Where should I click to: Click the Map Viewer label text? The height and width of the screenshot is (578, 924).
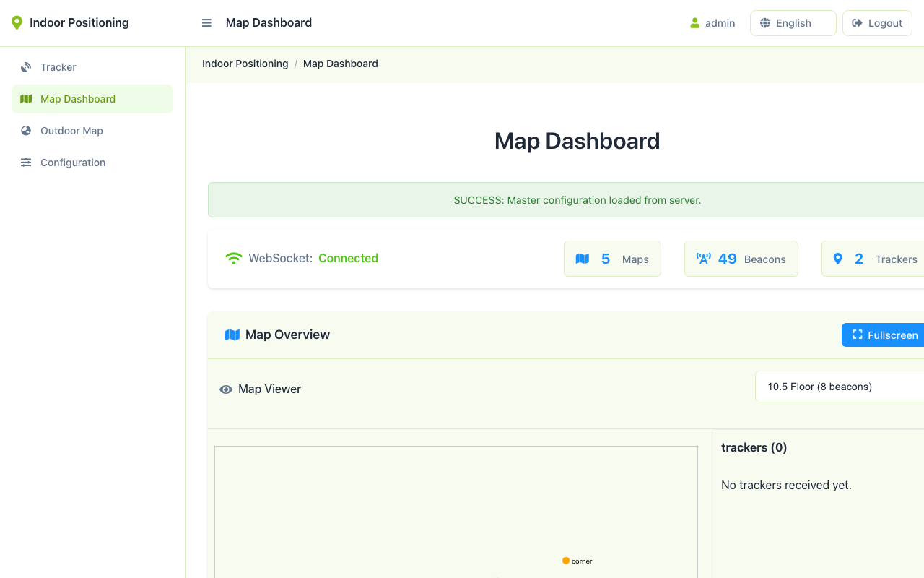(269, 389)
